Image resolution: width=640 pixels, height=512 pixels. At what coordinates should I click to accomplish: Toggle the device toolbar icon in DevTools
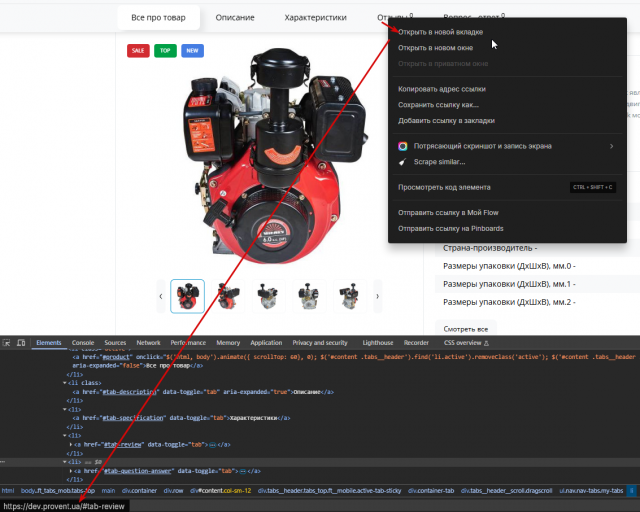(x=21, y=343)
